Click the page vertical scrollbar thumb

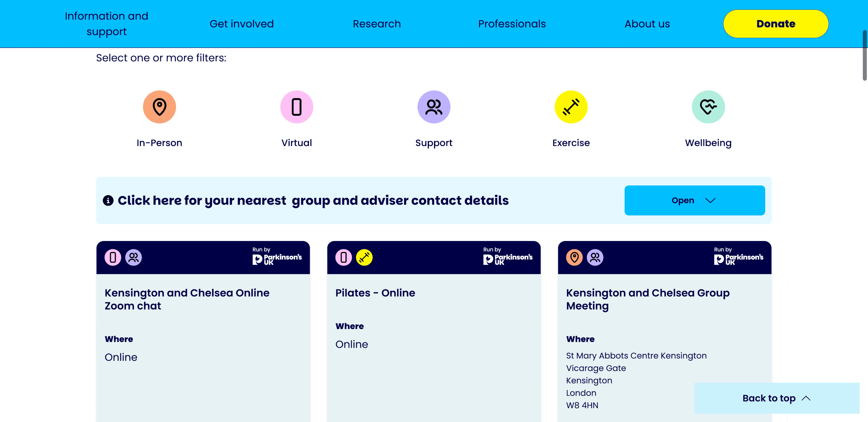click(864, 56)
